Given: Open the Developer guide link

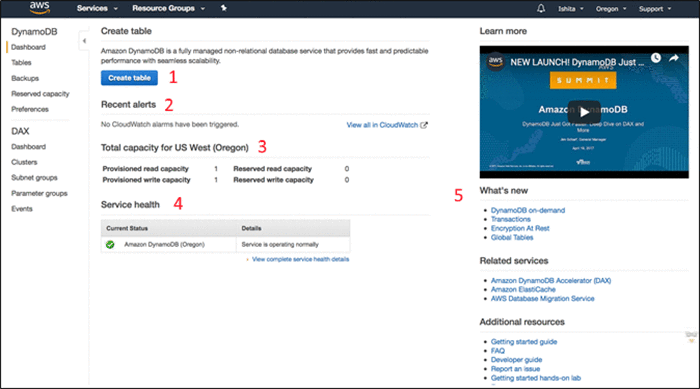Looking at the screenshot, I should tap(517, 360).
